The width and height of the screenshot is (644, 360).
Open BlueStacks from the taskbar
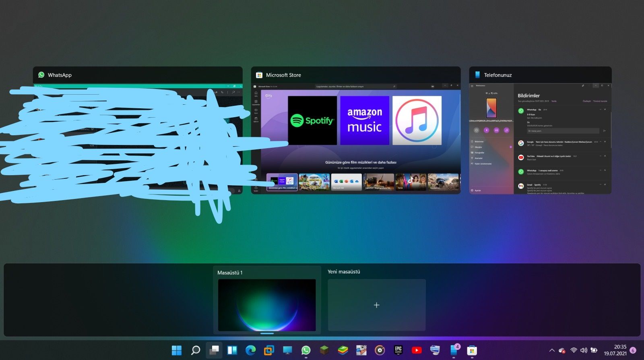(343, 350)
